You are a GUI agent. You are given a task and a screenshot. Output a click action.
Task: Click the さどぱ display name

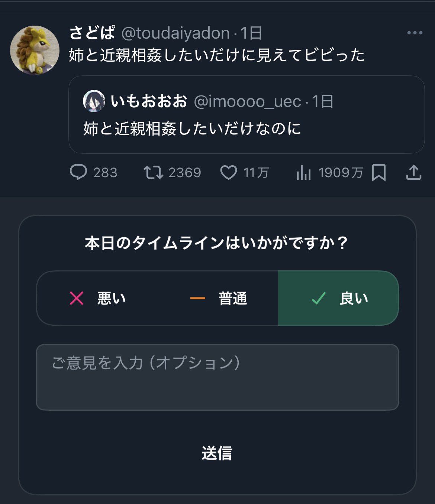pyautogui.click(x=92, y=33)
